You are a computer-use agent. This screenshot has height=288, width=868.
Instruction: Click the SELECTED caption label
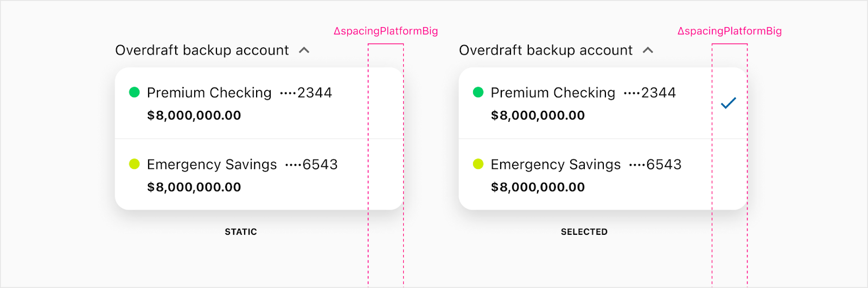[x=584, y=231]
